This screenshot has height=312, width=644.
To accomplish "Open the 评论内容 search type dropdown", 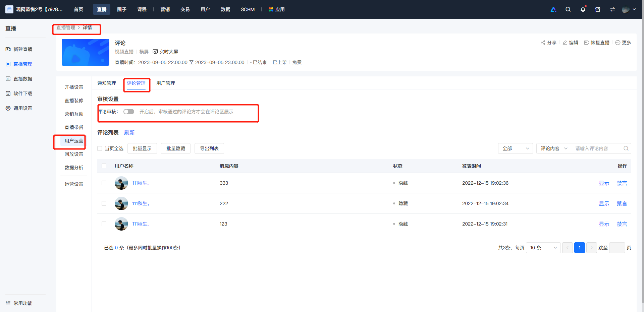I will pyautogui.click(x=554, y=148).
